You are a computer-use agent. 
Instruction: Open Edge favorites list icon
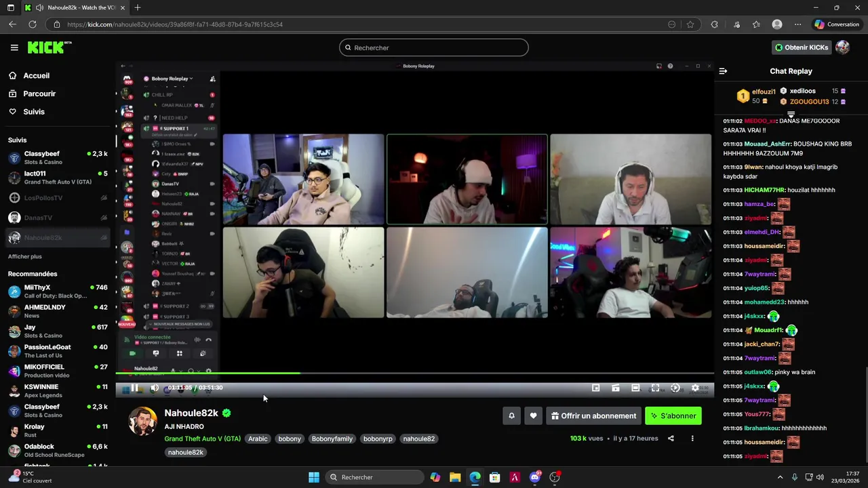point(756,24)
